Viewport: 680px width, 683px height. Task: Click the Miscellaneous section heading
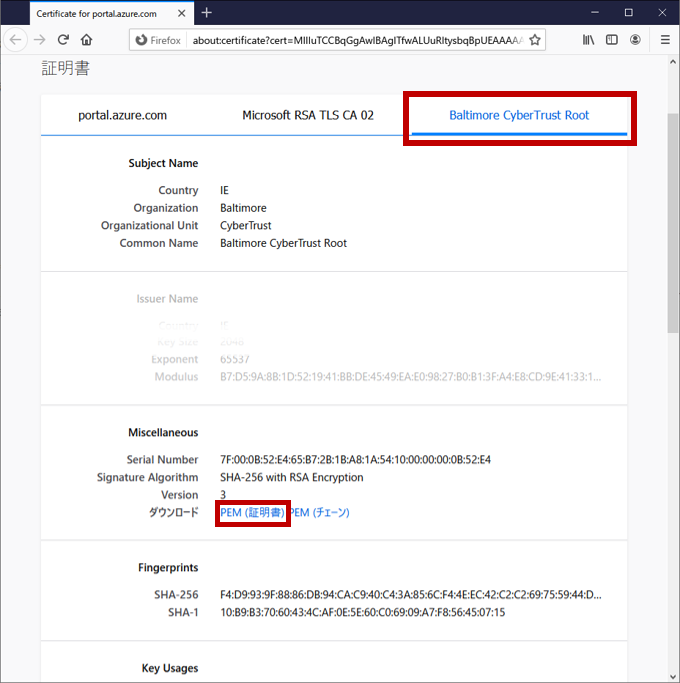coord(163,433)
